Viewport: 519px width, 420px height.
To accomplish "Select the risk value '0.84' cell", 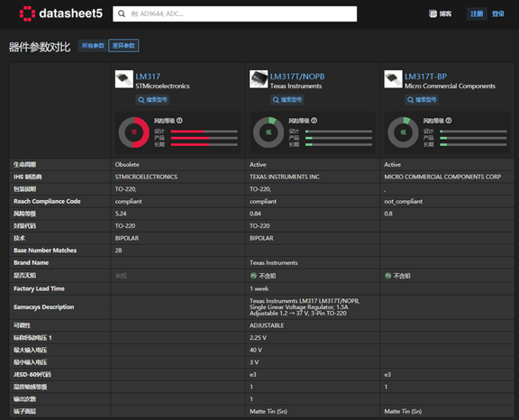I will [x=312, y=214].
